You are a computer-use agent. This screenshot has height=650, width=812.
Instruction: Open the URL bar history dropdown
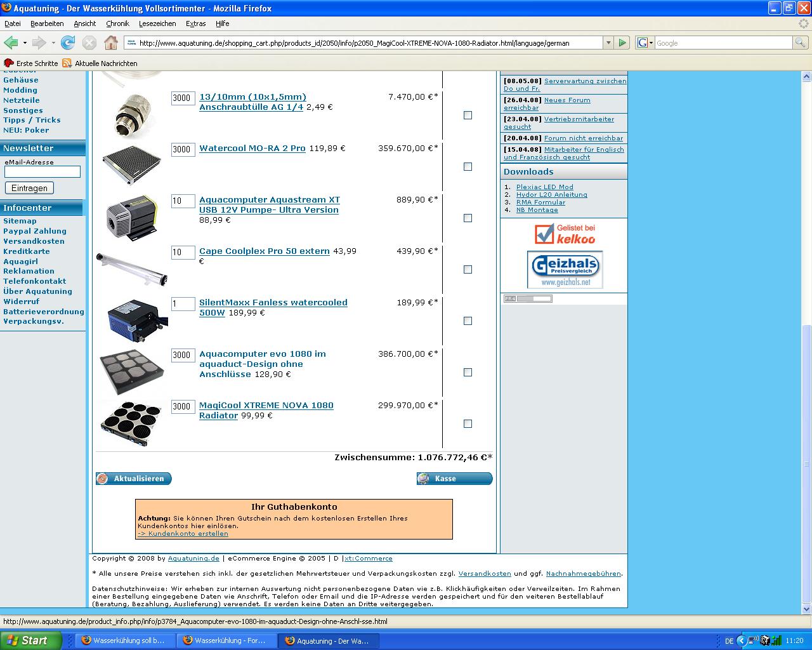(x=608, y=43)
